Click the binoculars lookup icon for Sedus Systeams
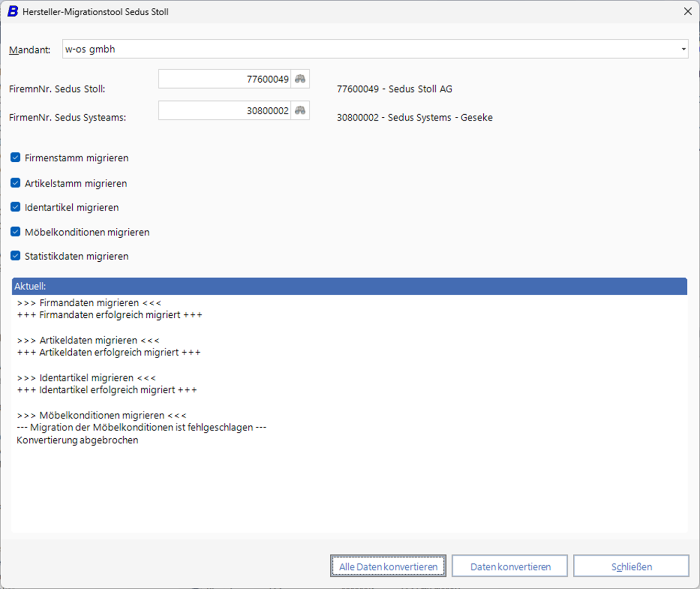Image resolution: width=700 pixels, height=589 pixels. pyautogui.click(x=300, y=110)
